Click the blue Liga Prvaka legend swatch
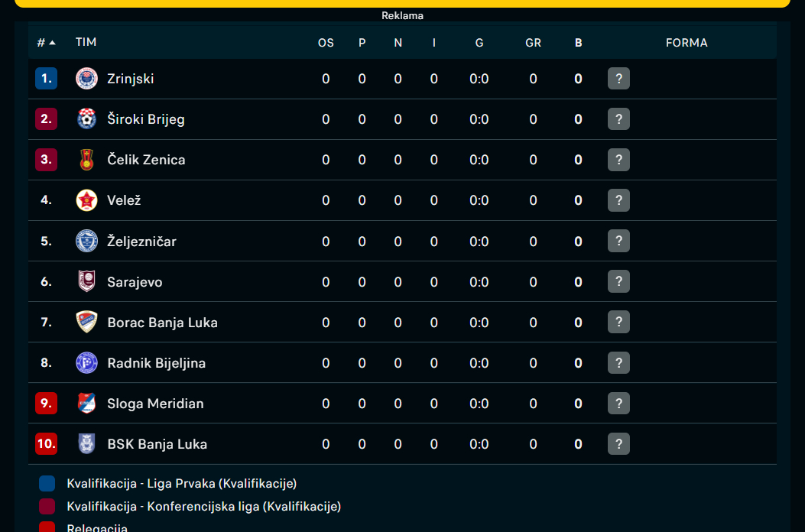This screenshot has width=805, height=532. (x=47, y=483)
